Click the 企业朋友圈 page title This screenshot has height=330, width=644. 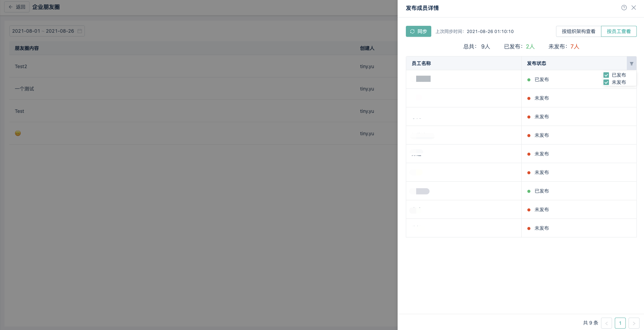46,7
